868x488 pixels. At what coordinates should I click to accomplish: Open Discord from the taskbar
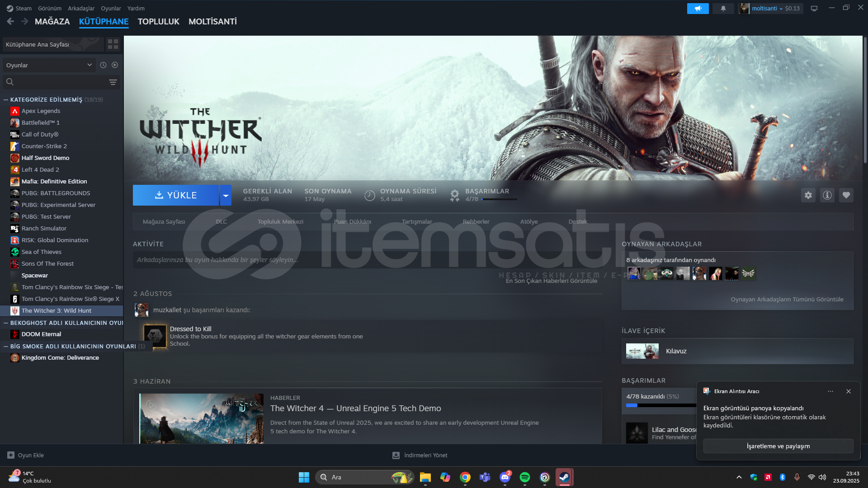pos(505,477)
